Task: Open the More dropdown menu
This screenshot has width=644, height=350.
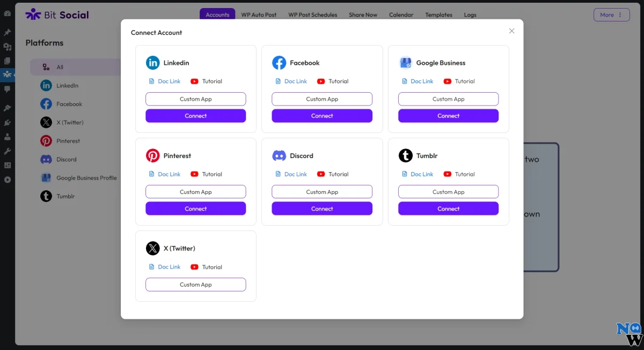Action: (611, 14)
